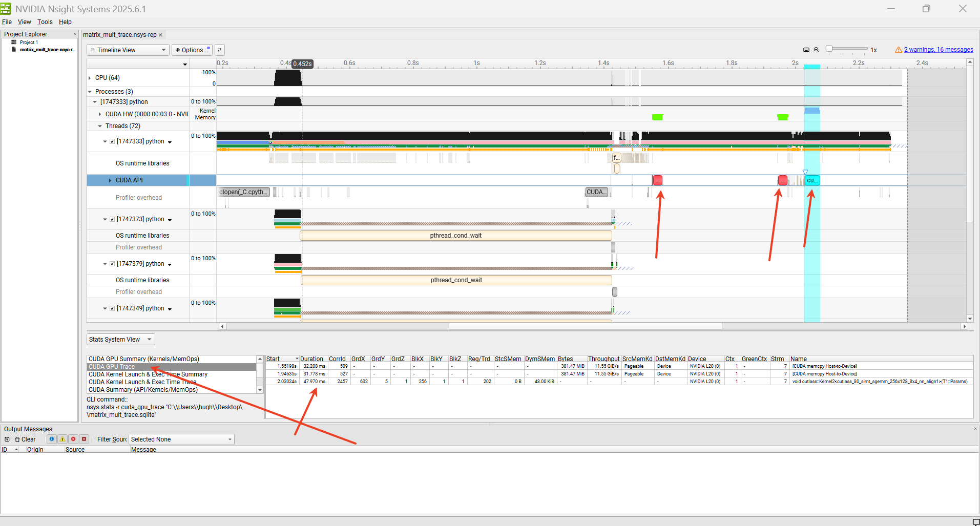Click the first green memory block in CUDA HW row
Image resolution: width=980 pixels, height=526 pixels.
657,117
